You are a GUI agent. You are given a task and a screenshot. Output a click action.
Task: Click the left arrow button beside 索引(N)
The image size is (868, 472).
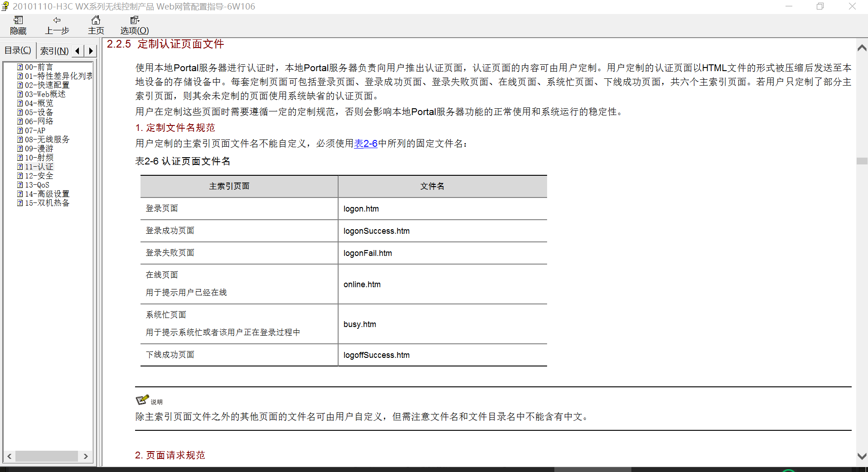point(77,51)
